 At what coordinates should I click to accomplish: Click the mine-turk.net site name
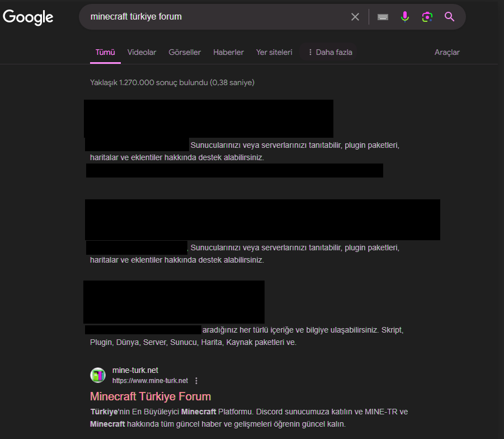click(x=135, y=370)
